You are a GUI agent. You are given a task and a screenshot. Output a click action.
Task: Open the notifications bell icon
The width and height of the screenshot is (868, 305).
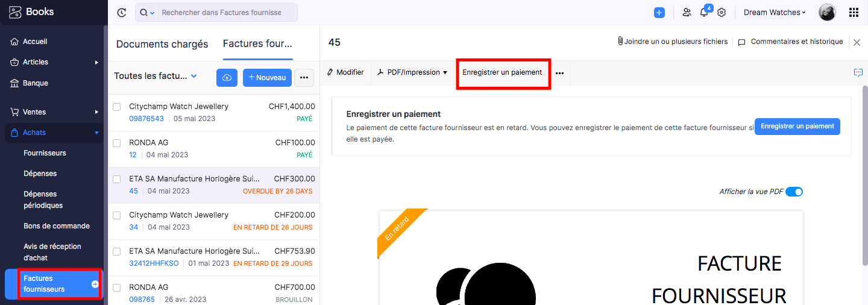tap(704, 12)
